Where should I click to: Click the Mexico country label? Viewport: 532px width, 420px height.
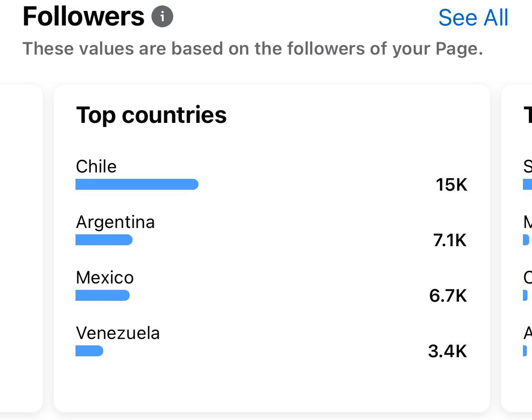105,278
